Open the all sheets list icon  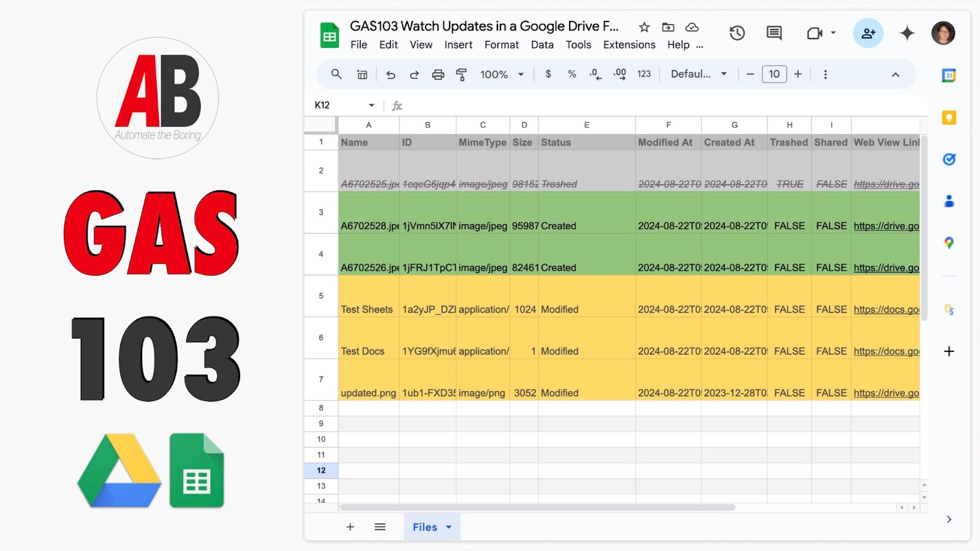click(380, 527)
